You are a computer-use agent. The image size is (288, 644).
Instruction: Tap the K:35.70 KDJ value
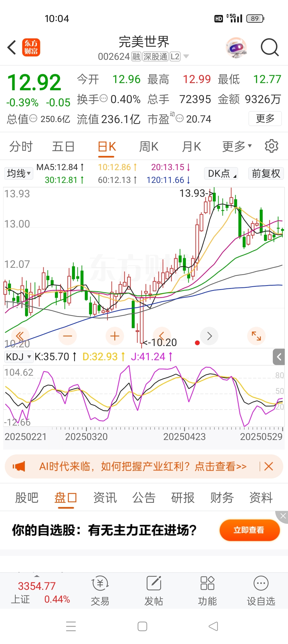(x=55, y=357)
